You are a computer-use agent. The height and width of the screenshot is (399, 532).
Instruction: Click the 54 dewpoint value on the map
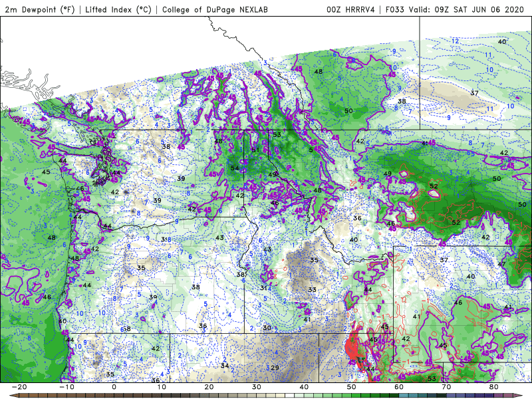pyautogui.click(x=235, y=168)
